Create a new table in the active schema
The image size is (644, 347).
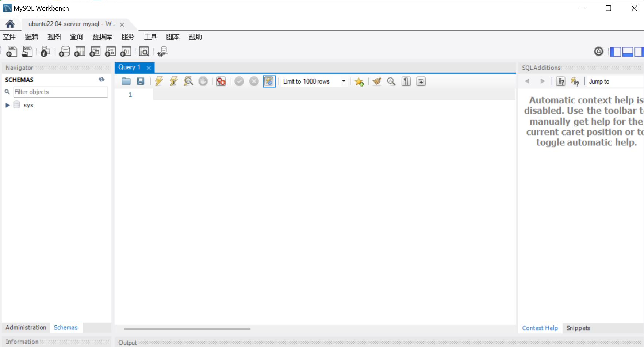[x=80, y=51]
